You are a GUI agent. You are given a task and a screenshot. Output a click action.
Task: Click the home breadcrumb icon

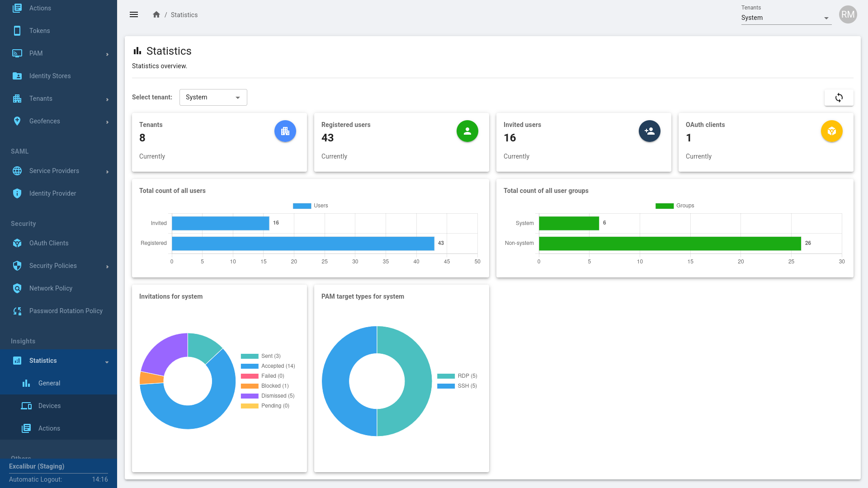156,14
